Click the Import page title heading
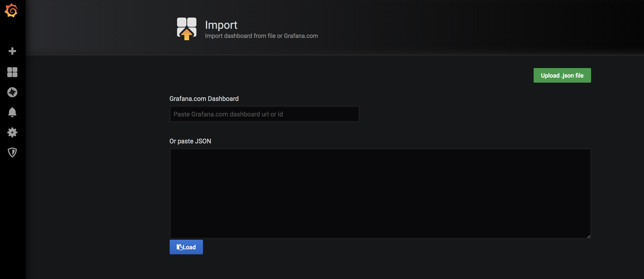The image size is (644, 279). pyautogui.click(x=221, y=25)
